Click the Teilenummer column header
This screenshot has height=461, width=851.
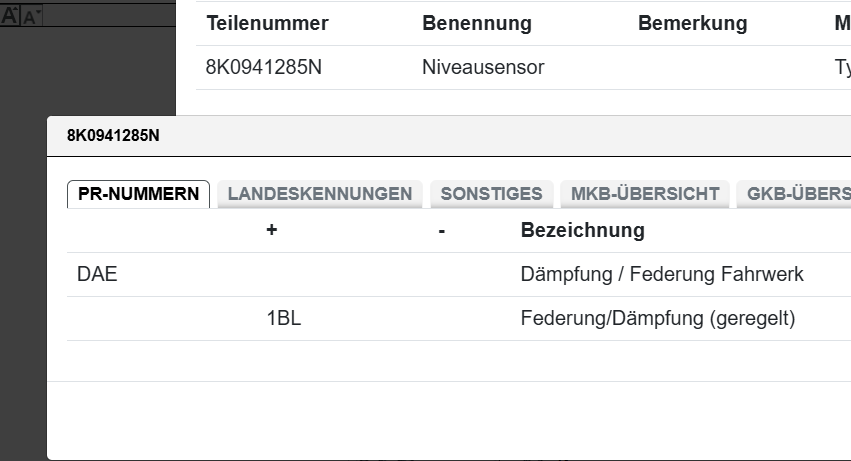[267, 23]
